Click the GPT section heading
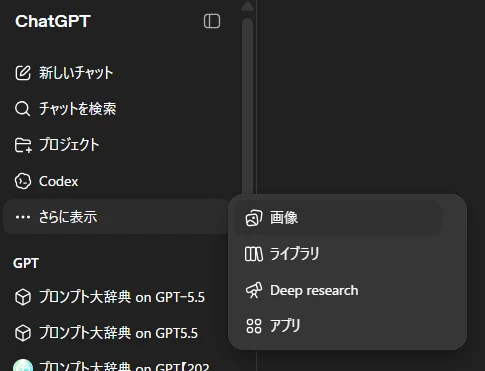 pyautogui.click(x=26, y=263)
